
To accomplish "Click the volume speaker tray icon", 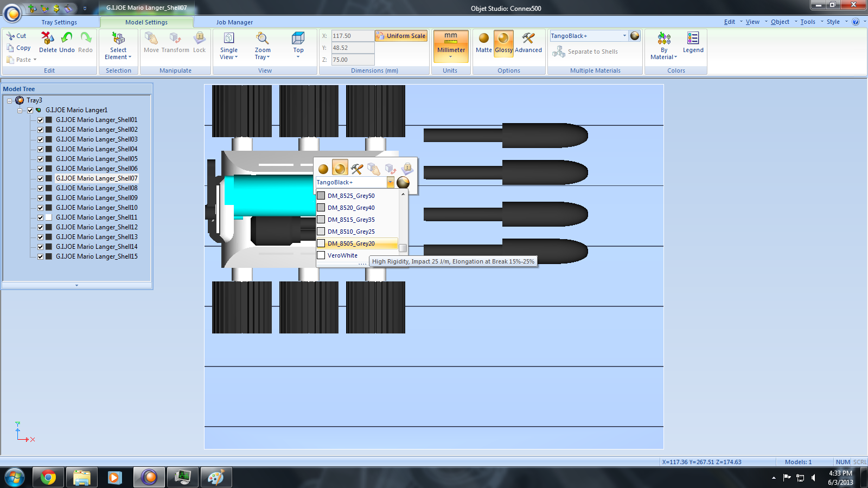I will coord(813,478).
